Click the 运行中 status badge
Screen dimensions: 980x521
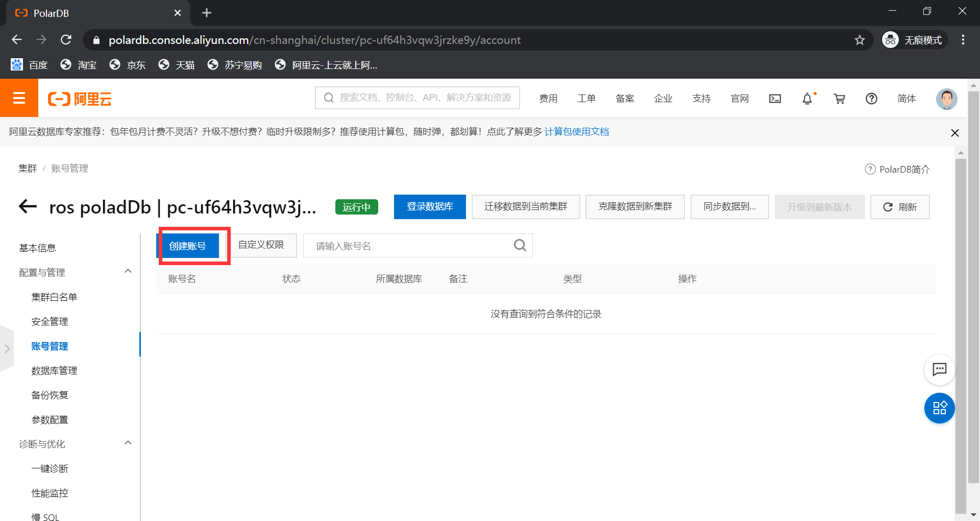(357, 207)
